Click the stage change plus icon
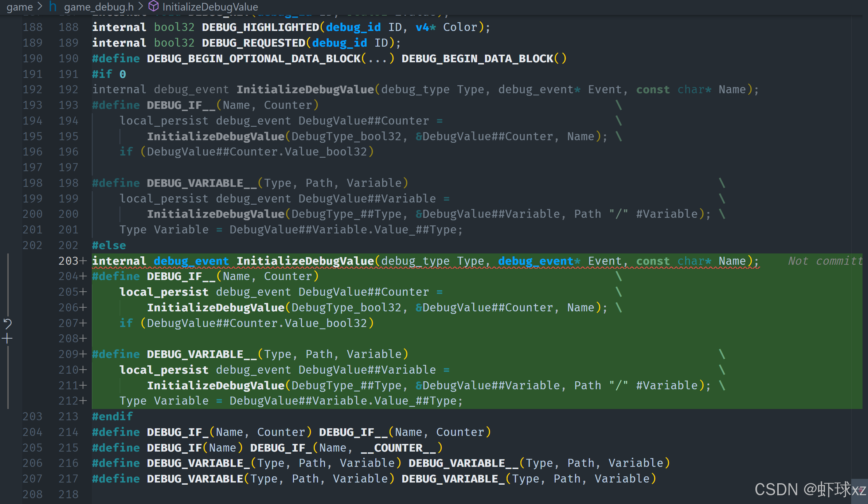868x504 pixels. pyautogui.click(x=7, y=339)
